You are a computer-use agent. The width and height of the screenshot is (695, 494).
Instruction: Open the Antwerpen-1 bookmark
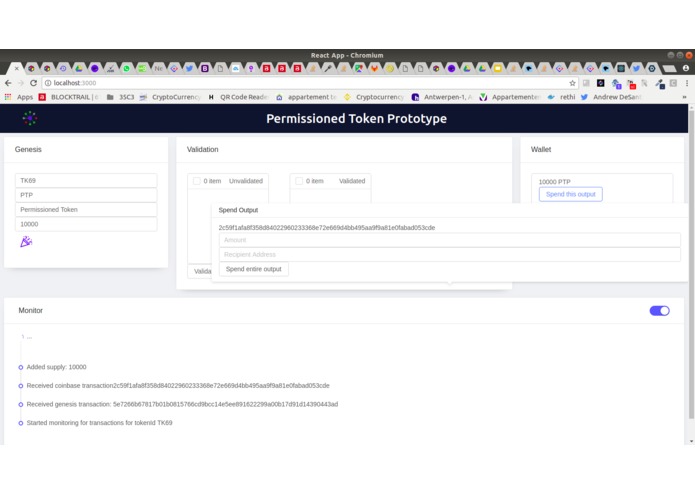442,97
